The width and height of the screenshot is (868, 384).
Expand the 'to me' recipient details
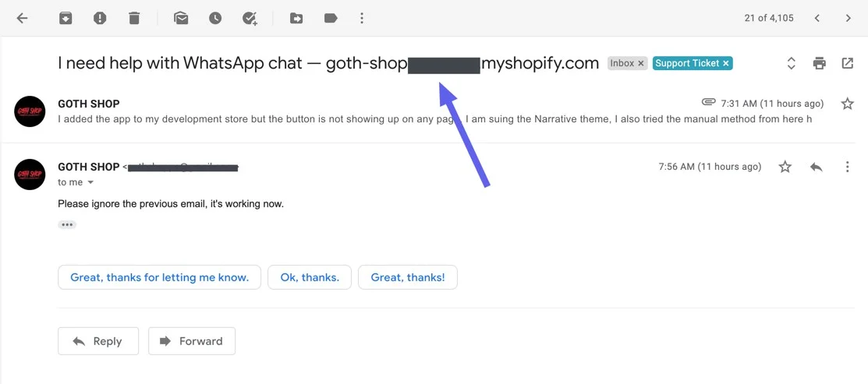coord(90,182)
